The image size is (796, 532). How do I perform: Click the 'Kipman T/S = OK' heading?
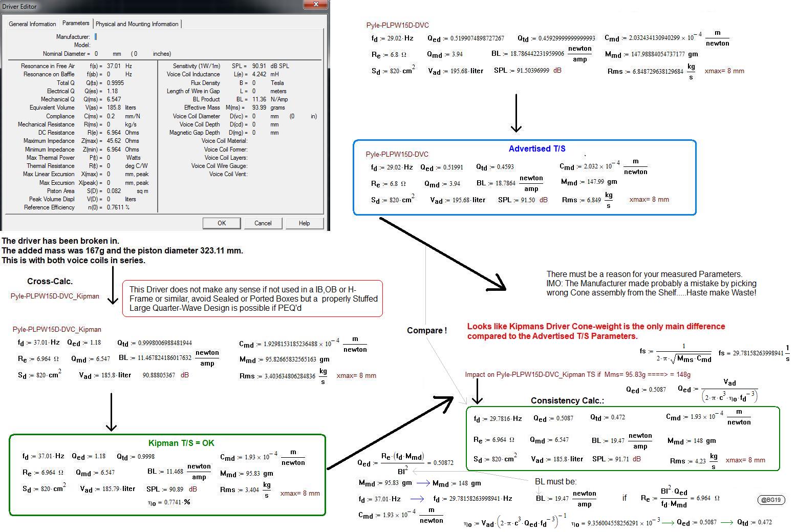pyautogui.click(x=181, y=443)
